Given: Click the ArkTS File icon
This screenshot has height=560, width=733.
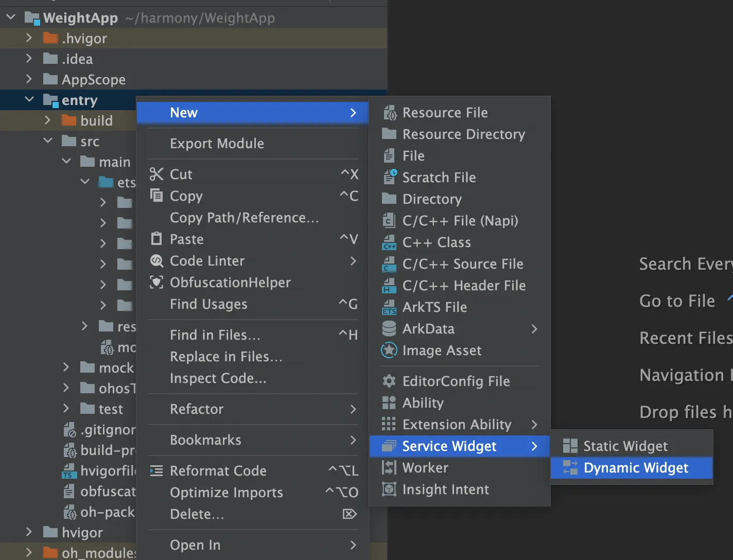Looking at the screenshot, I should pyautogui.click(x=389, y=307).
